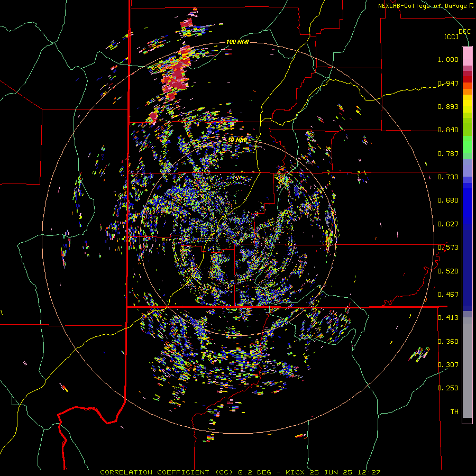476x476 pixels.
Task: Select the 1.000 scale value
Action: tap(448, 59)
